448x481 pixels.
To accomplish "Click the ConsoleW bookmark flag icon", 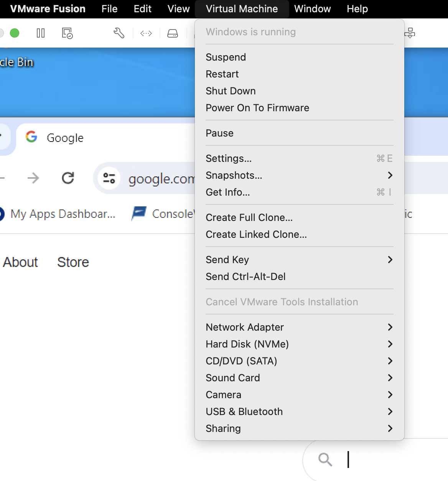I will [139, 213].
